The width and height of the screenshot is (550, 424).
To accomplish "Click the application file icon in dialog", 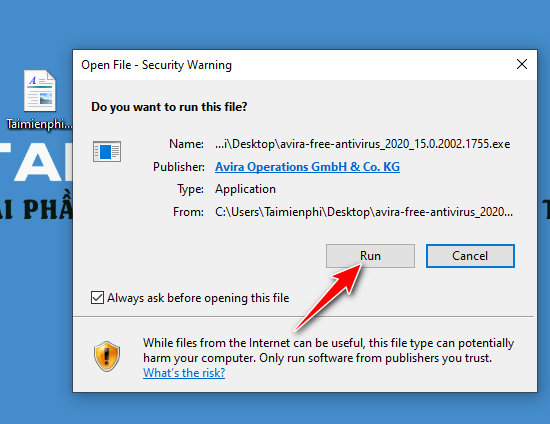I will tap(107, 152).
